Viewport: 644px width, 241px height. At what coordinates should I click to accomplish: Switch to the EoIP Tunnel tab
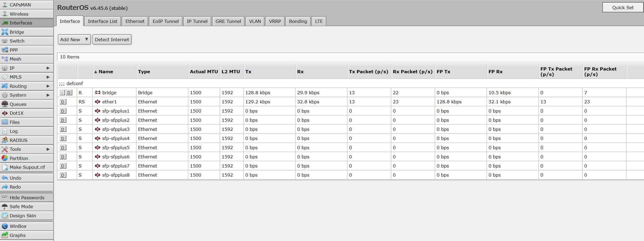(166, 21)
